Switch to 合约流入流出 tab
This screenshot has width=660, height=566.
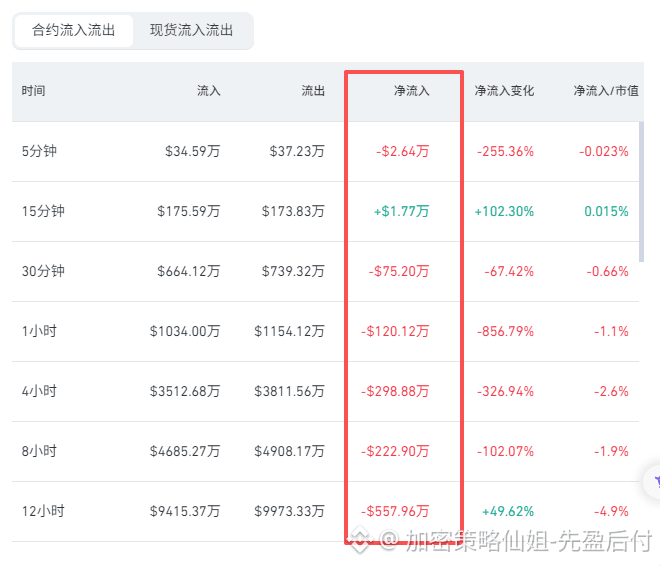[x=74, y=31]
